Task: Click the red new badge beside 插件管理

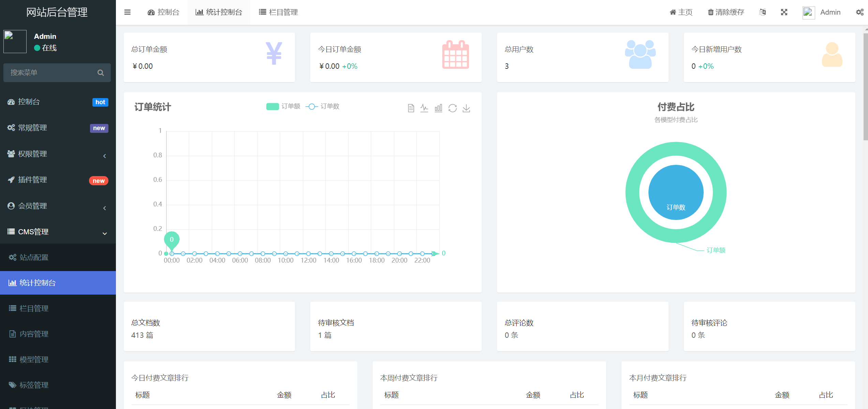Action: tap(99, 181)
